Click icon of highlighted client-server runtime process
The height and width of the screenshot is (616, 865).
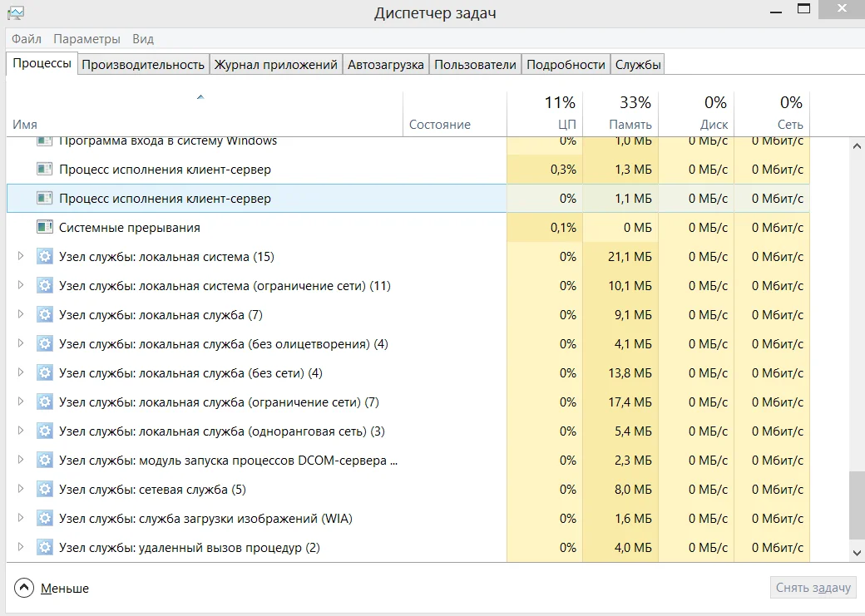click(x=45, y=199)
